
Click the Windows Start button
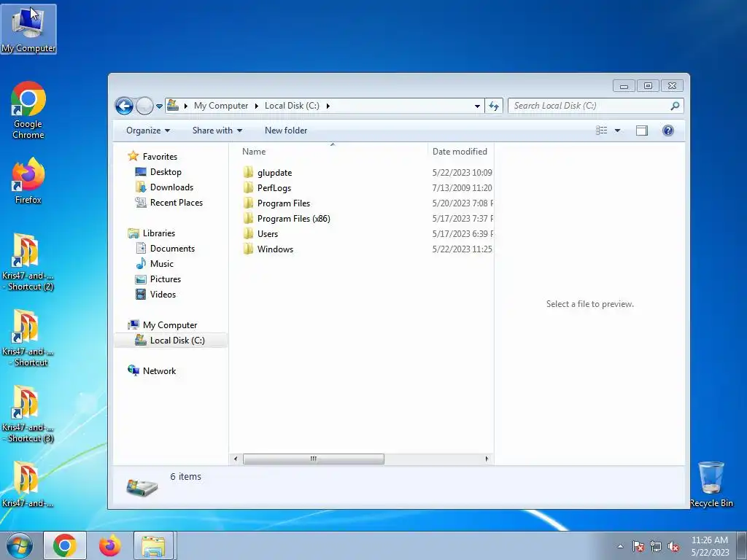pyautogui.click(x=19, y=545)
